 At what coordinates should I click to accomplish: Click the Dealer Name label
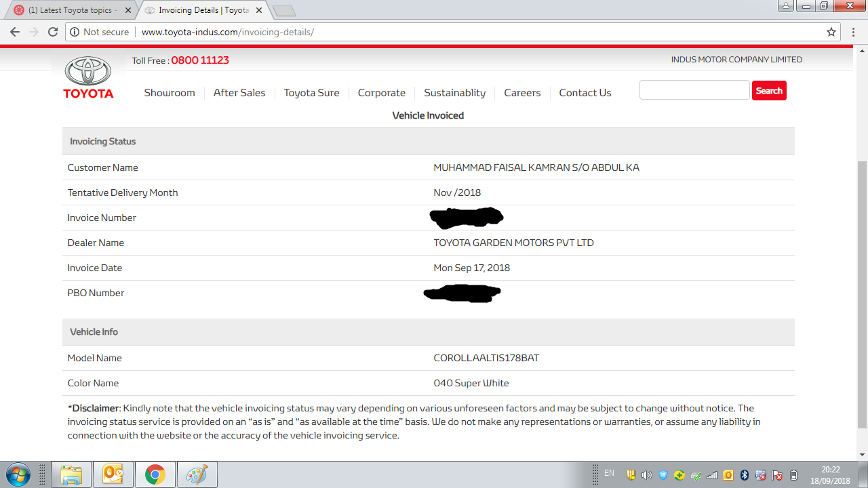point(96,243)
